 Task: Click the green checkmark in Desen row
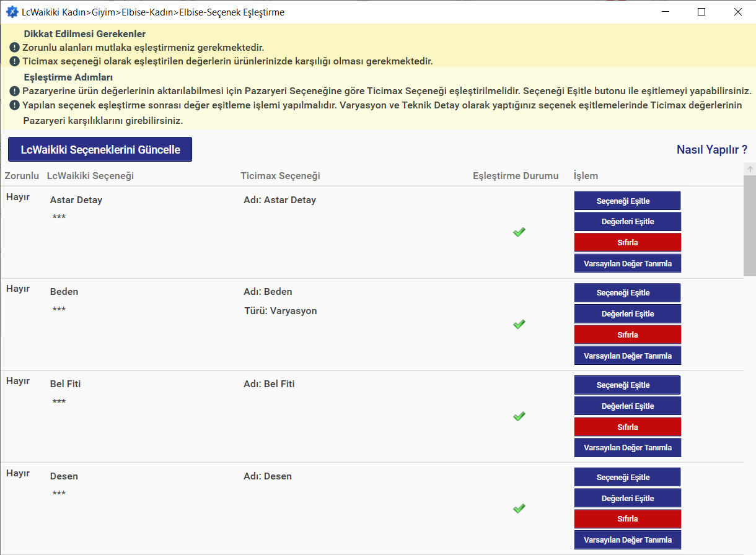click(x=519, y=509)
